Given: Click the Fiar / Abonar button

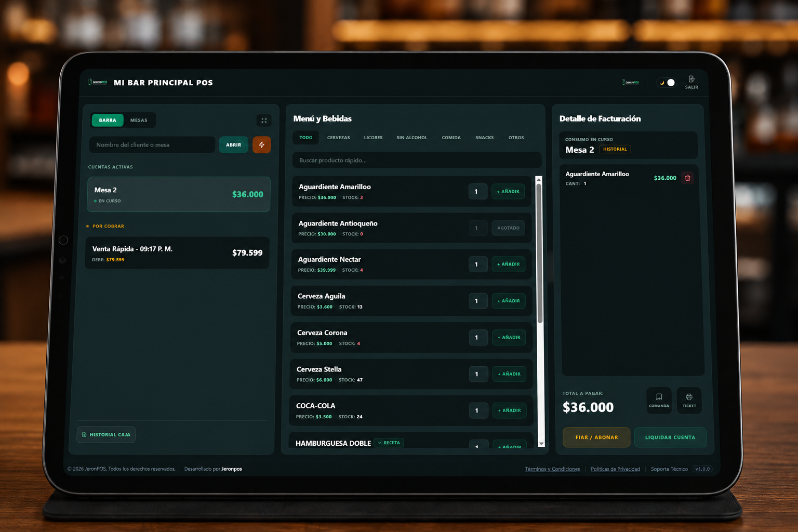Looking at the screenshot, I should [x=596, y=437].
